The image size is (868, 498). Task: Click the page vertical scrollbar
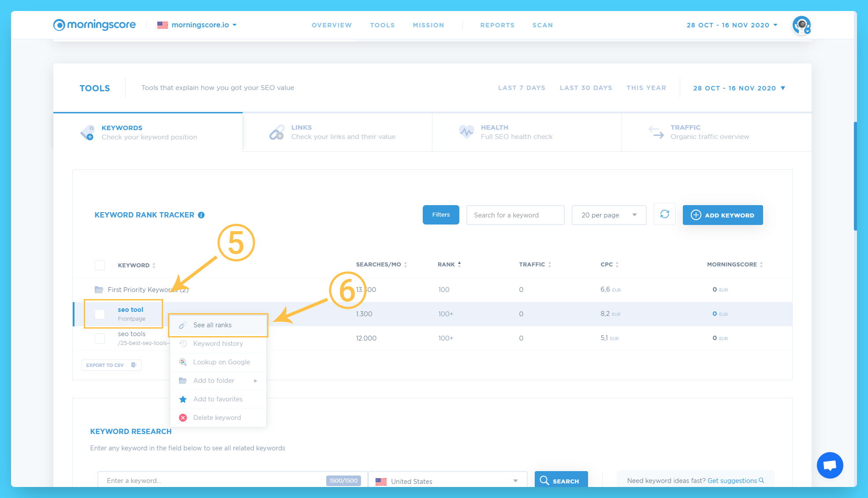coord(855,176)
